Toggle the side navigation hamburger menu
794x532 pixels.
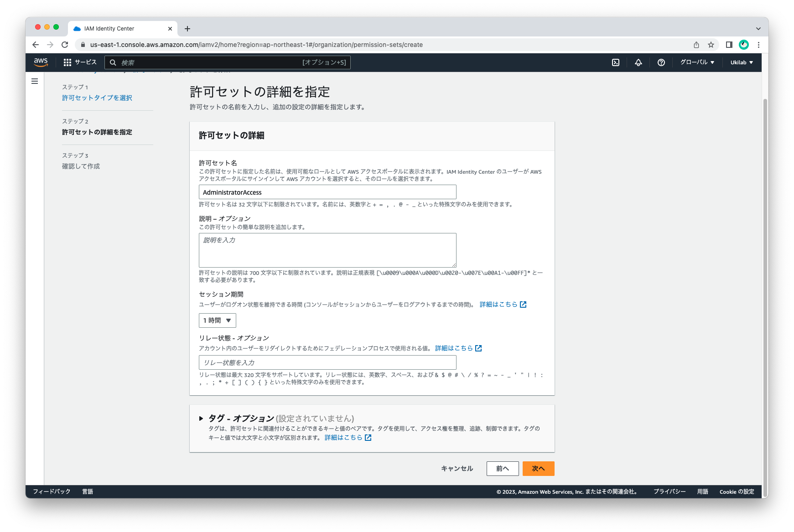tap(35, 81)
